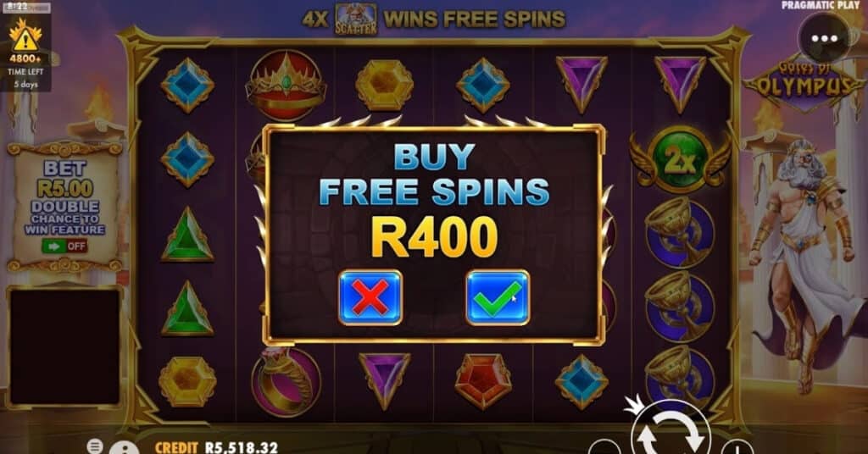Screen dimensions: 868x454
Task: Increase the bet with the plus button
Action: pyautogui.click(x=737, y=447)
